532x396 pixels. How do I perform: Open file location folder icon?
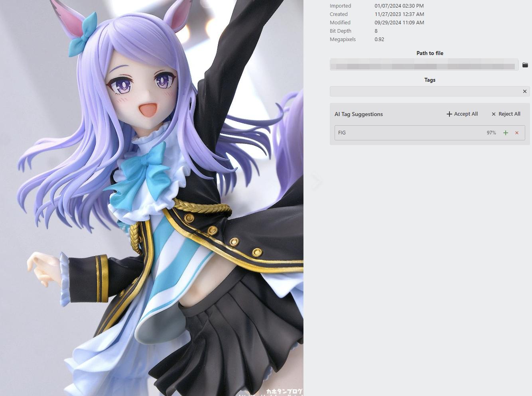click(525, 65)
